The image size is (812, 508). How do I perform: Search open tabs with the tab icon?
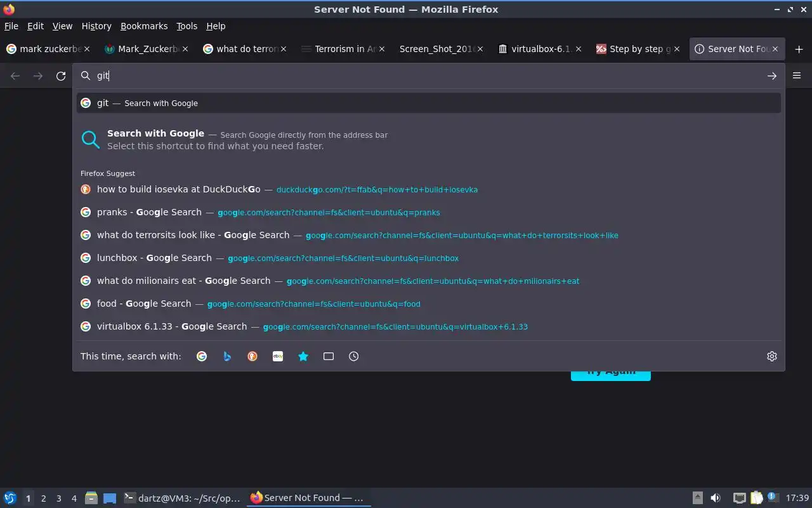click(329, 356)
